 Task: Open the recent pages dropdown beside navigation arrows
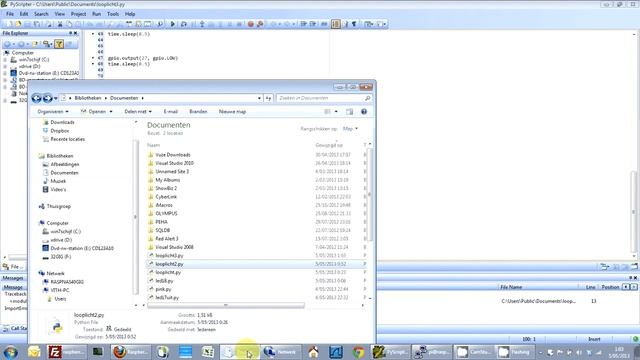(x=56, y=98)
